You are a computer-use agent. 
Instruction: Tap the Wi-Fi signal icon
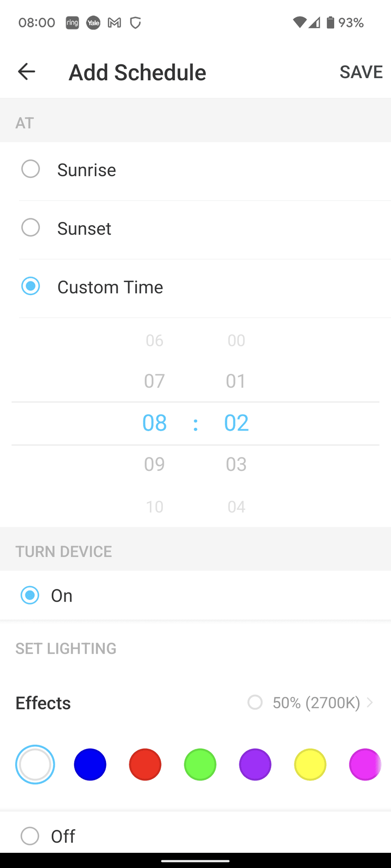tap(299, 23)
